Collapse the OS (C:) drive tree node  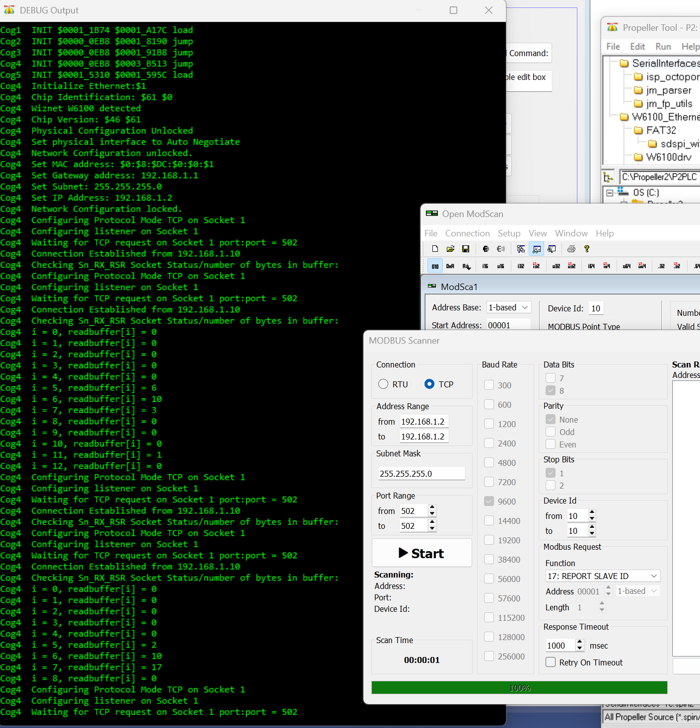[610, 193]
